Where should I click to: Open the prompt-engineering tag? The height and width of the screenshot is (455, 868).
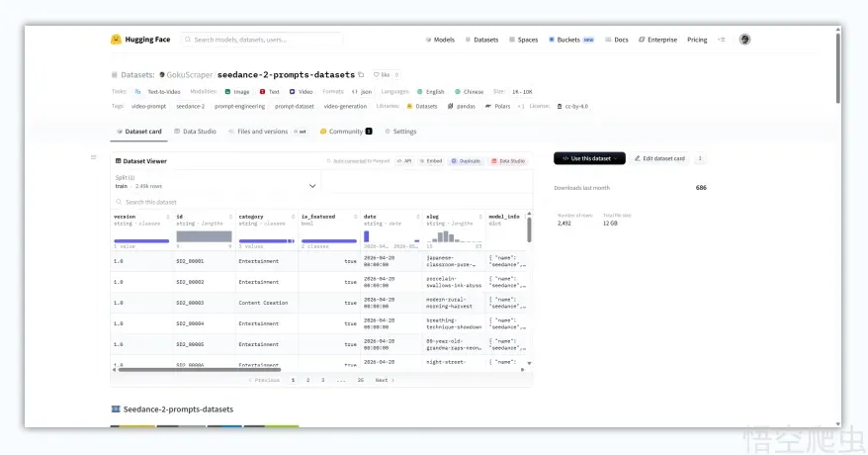pyautogui.click(x=239, y=106)
